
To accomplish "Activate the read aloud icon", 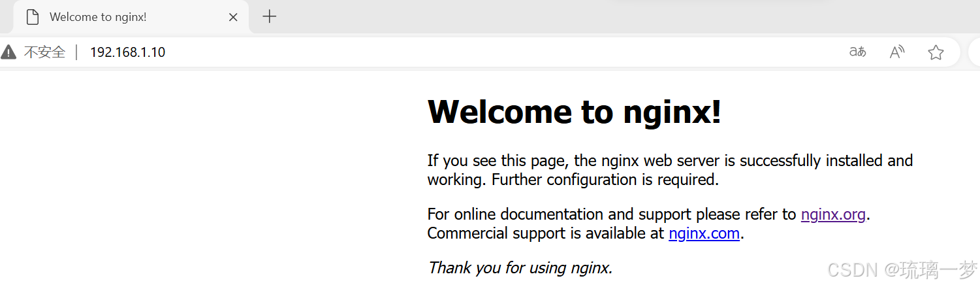I will point(897,52).
